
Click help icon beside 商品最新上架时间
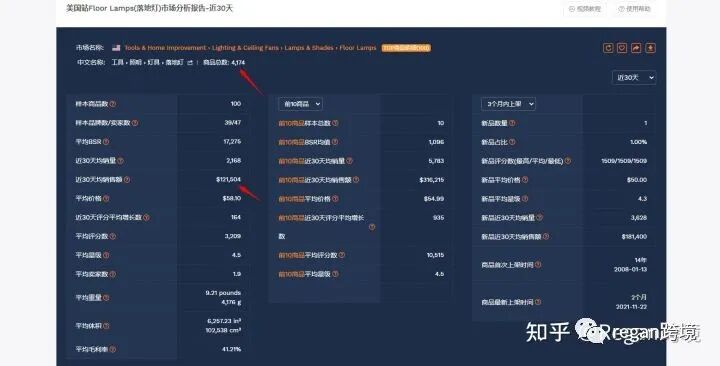538,302
